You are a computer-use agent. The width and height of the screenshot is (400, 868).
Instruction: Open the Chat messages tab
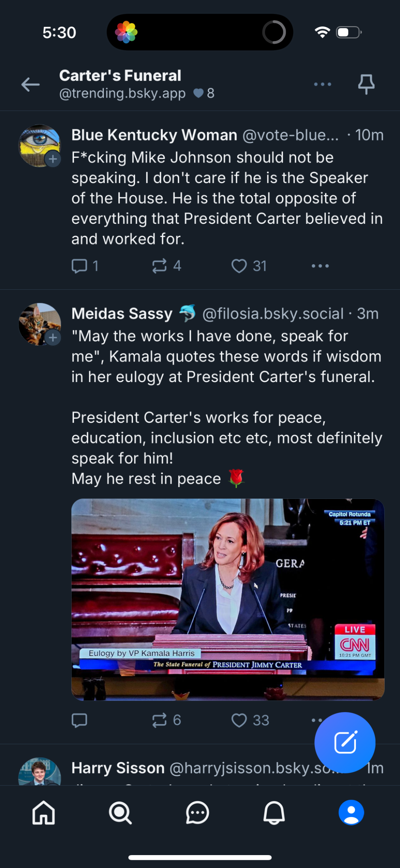(197, 813)
